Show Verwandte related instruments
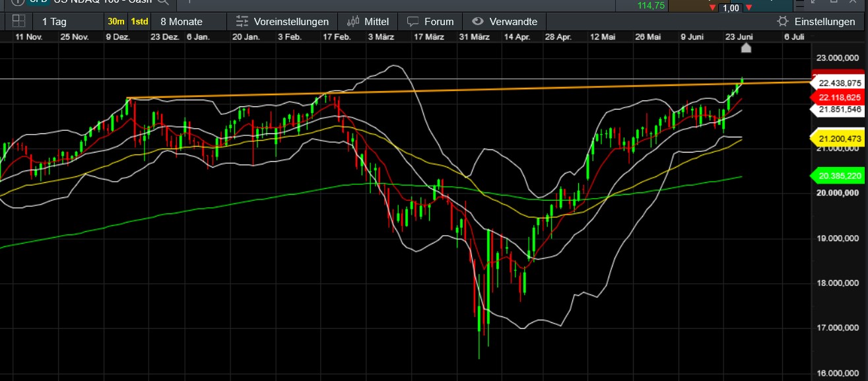This screenshot has width=868, height=381. pyautogui.click(x=505, y=21)
